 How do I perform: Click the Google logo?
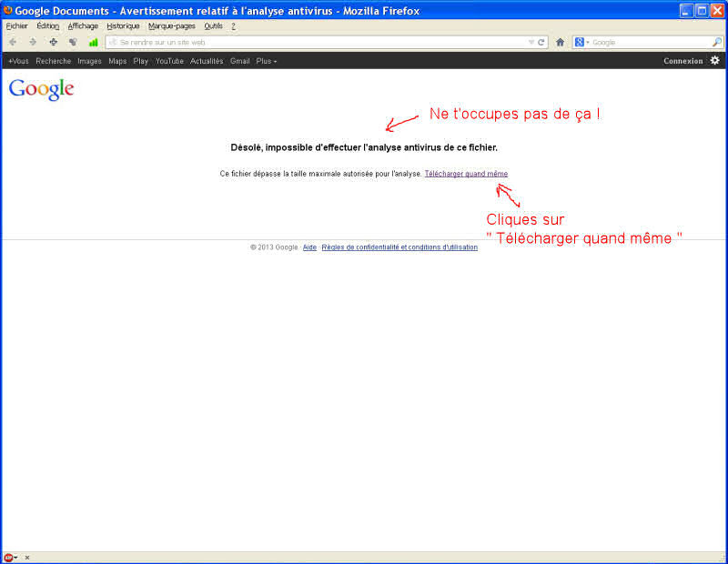[x=41, y=89]
